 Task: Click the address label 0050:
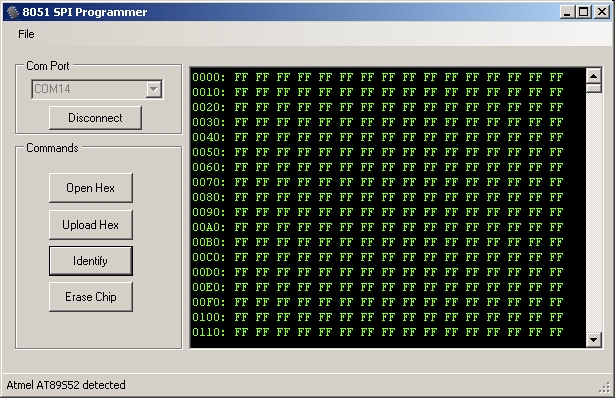209,152
